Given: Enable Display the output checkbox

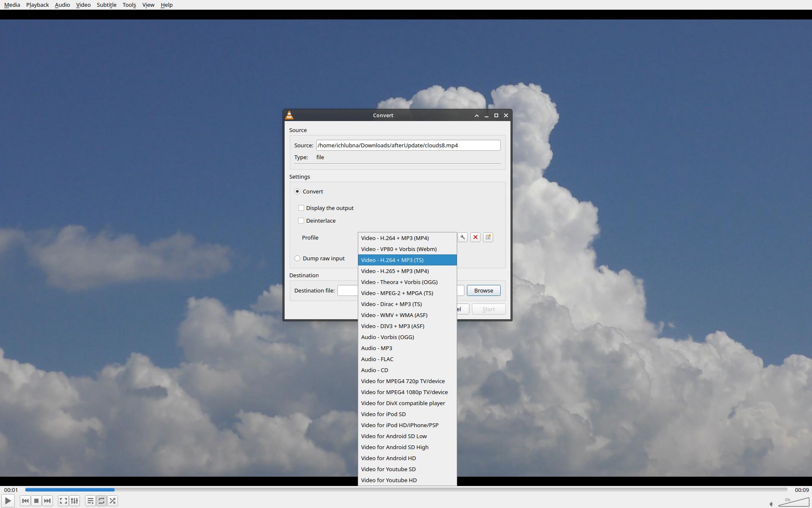Looking at the screenshot, I should tap(301, 208).
